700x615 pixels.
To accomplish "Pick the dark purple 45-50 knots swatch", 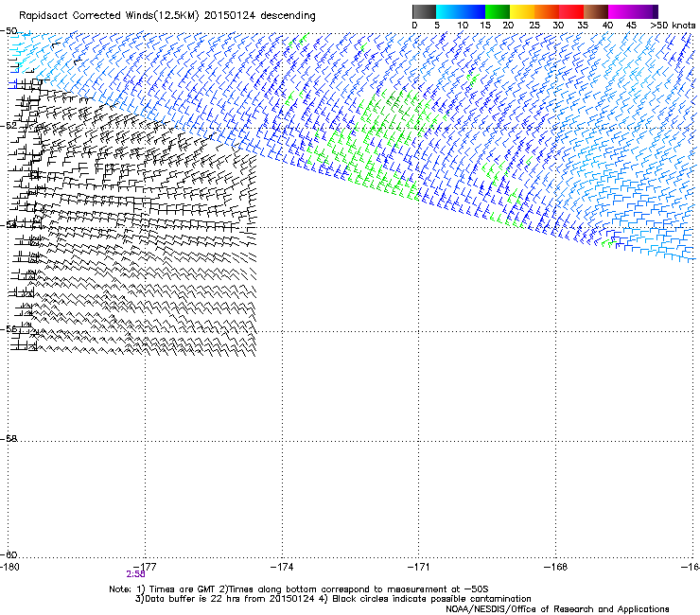I will tap(645, 11).
